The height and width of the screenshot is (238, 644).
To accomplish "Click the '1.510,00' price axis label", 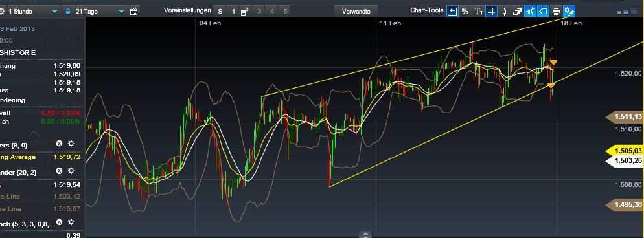I will (x=628, y=129).
